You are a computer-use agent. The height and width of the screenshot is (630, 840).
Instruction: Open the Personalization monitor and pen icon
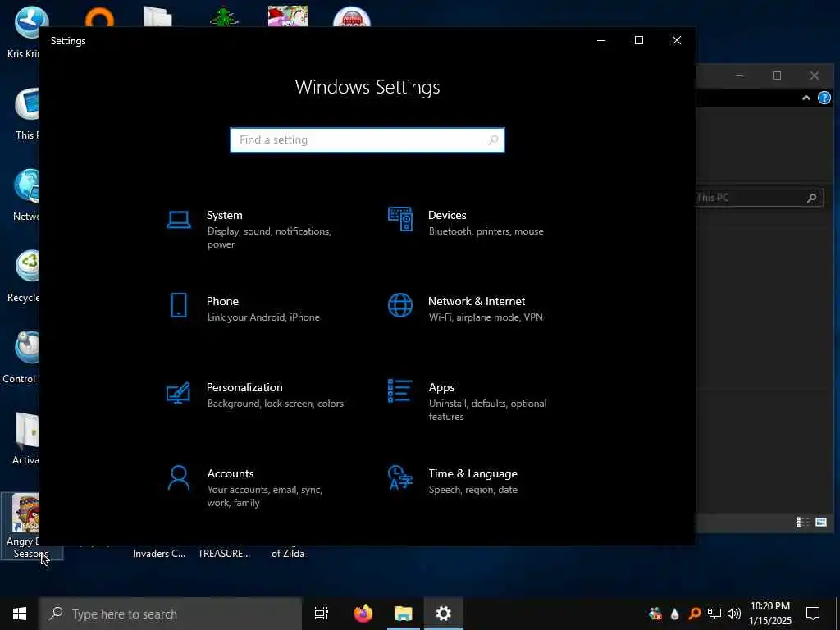click(x=178, y=392)
